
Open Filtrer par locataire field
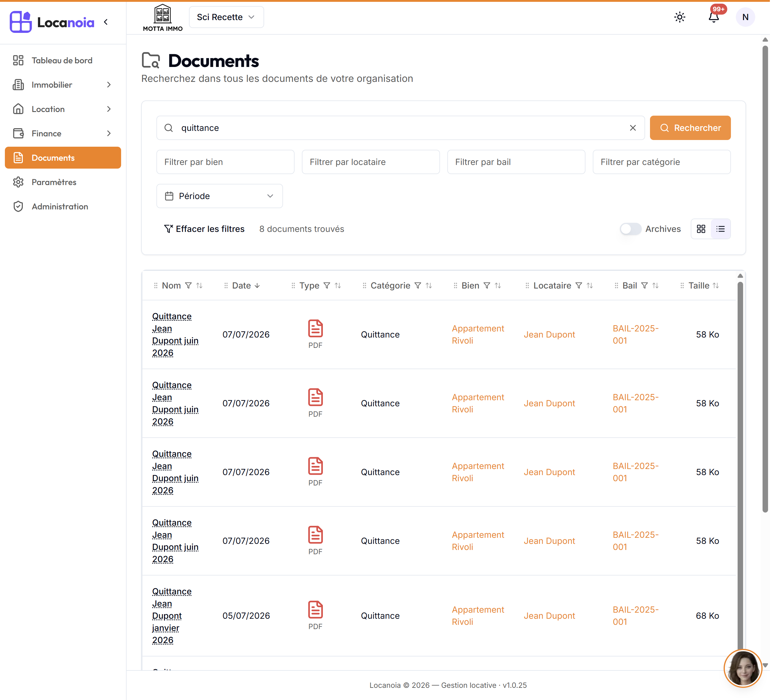click(x=371, y=162)
